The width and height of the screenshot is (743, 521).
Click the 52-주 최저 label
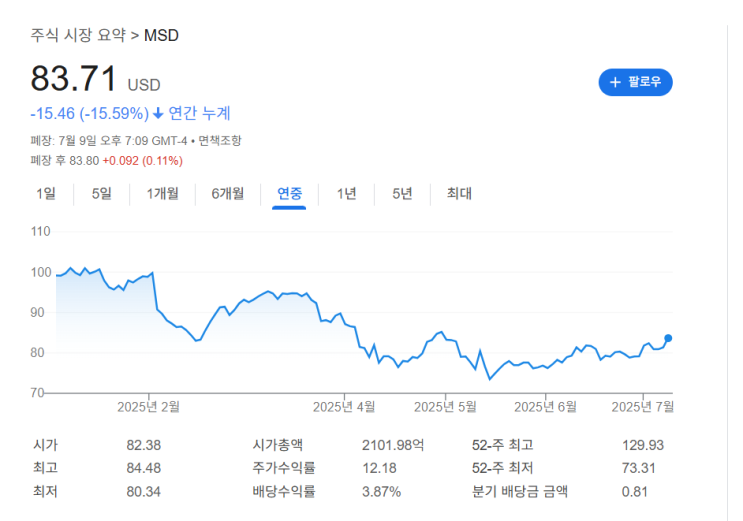[503, 468]
